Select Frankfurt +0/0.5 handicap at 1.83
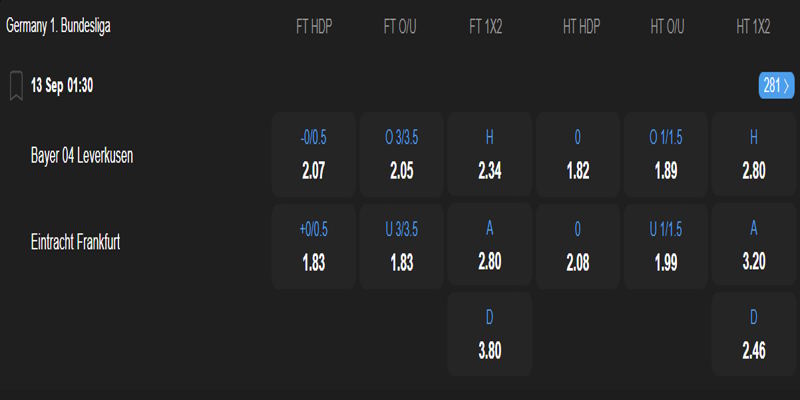800x400 pixels. coord(314,247)
